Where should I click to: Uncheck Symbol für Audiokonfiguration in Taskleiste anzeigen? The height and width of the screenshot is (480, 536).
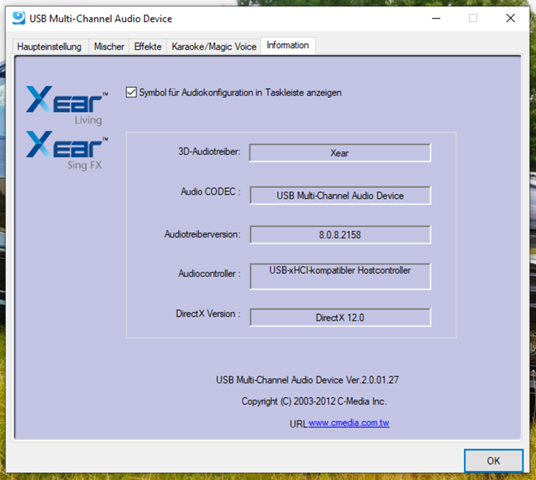click(x=131, y=92)
